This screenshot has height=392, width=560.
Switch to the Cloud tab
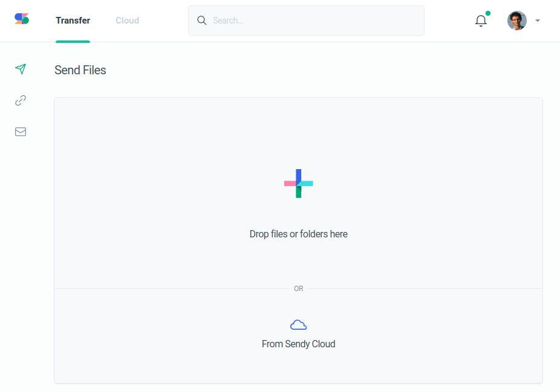click(127, 21)
